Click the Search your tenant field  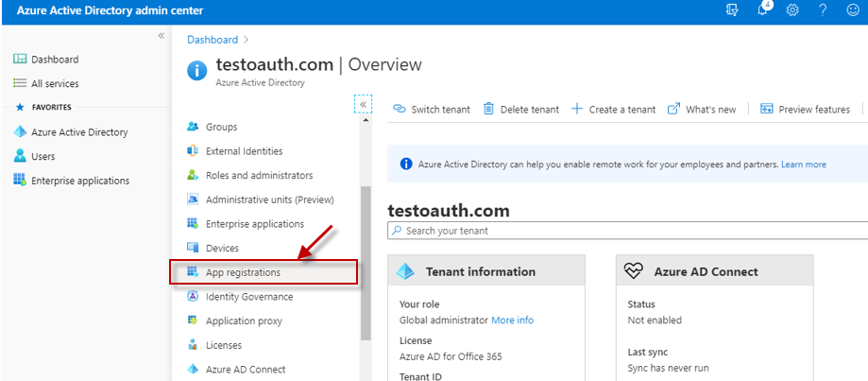tap(628, 231)
